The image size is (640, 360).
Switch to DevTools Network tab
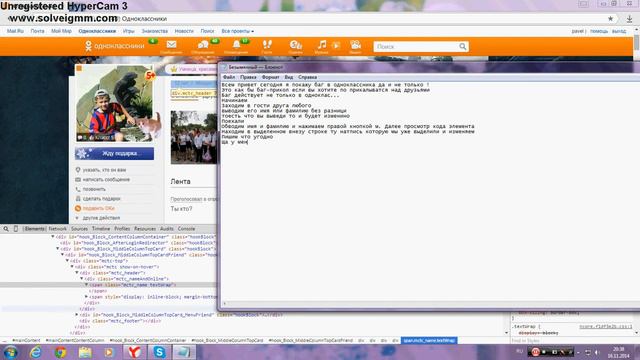pyautogui.click(x=58, y=229)
